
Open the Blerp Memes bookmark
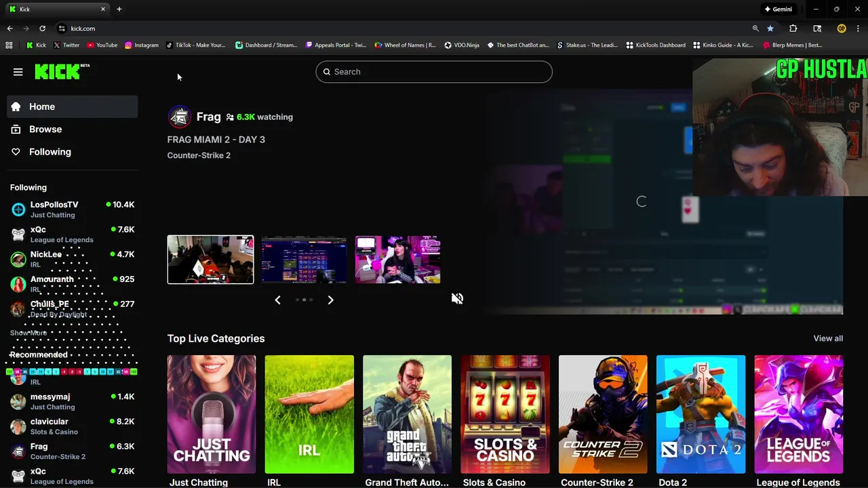[x=792, y=45]
